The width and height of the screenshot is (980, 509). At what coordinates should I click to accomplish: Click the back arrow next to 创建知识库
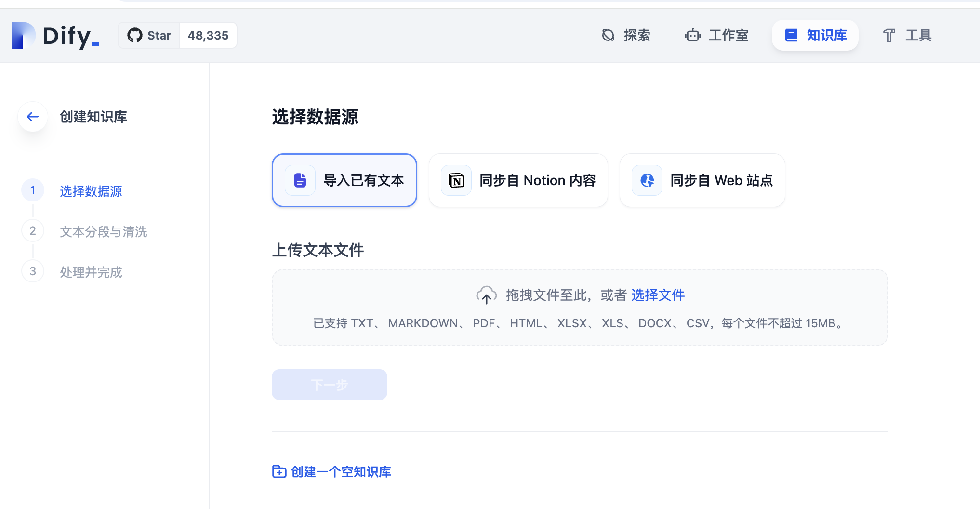click(32, 117)
